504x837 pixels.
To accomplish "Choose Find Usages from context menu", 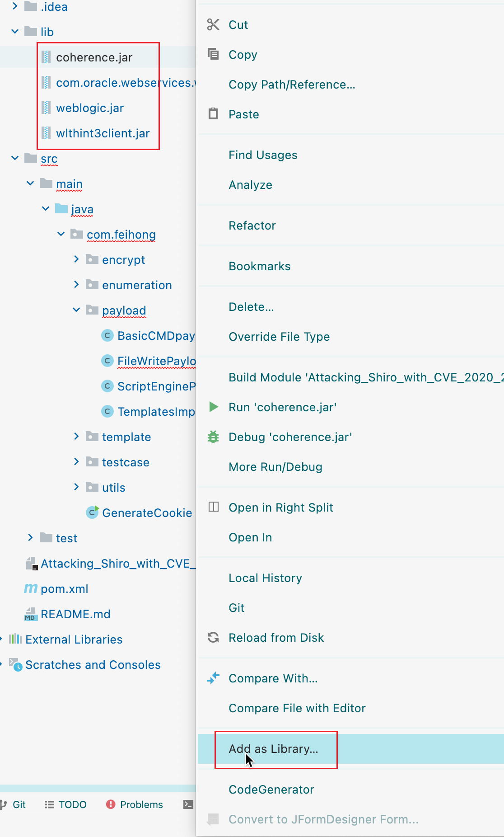I will (263, 155).
